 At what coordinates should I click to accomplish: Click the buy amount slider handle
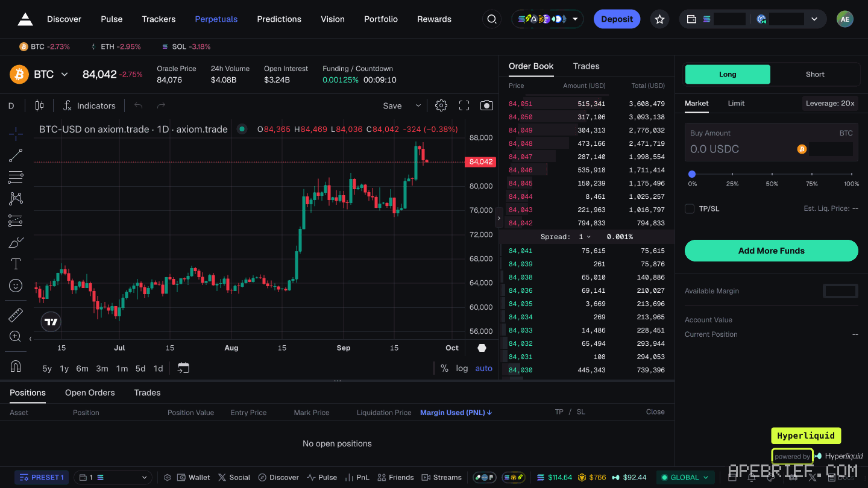tap(692, 174)
